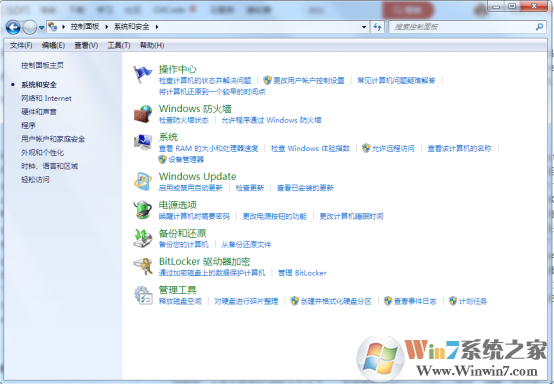554x385 pixels.
Task: Open 轻松访问 in the sidebar
Action: pos(35,179)
